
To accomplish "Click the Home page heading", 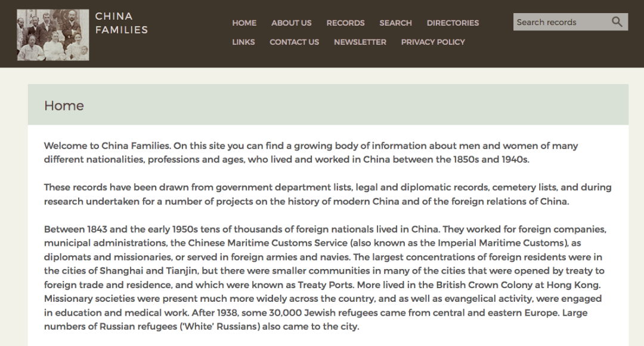I will [64, 106].
